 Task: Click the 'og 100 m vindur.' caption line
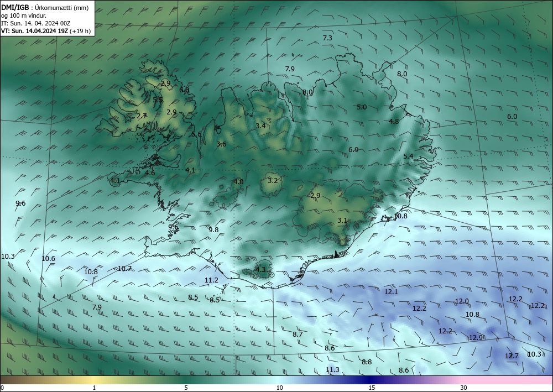click(x=24, y=15)
